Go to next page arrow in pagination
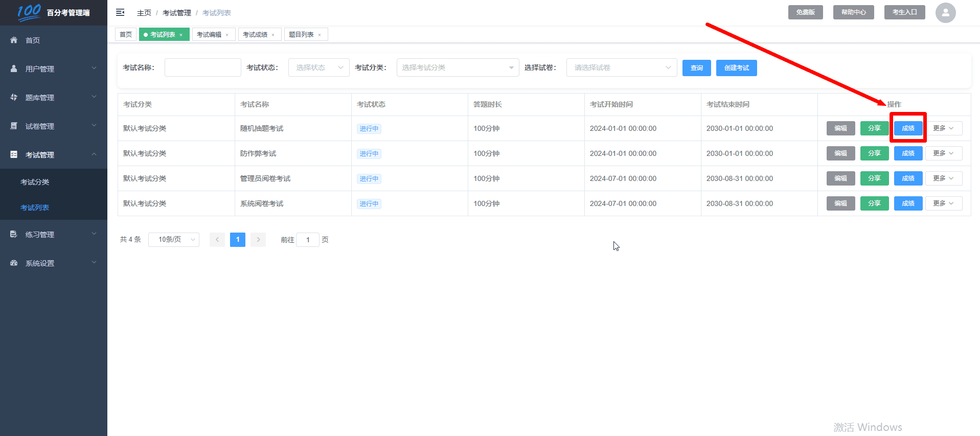This screenshot has width=980, height=436. point(258,240)
